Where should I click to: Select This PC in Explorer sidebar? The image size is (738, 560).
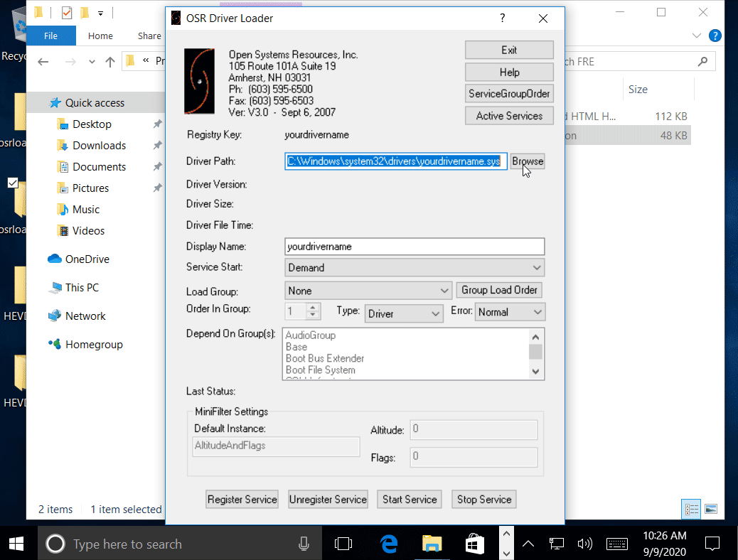[82, 288]
